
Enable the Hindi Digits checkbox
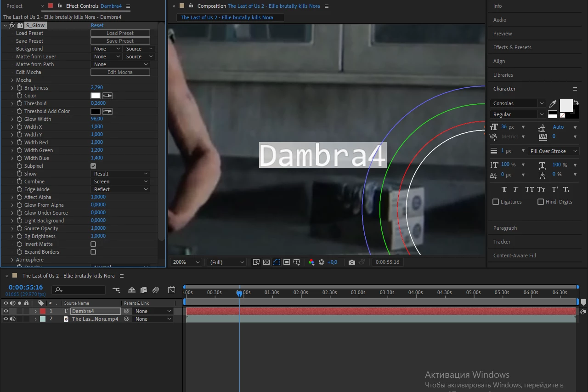tap(541, 202)
